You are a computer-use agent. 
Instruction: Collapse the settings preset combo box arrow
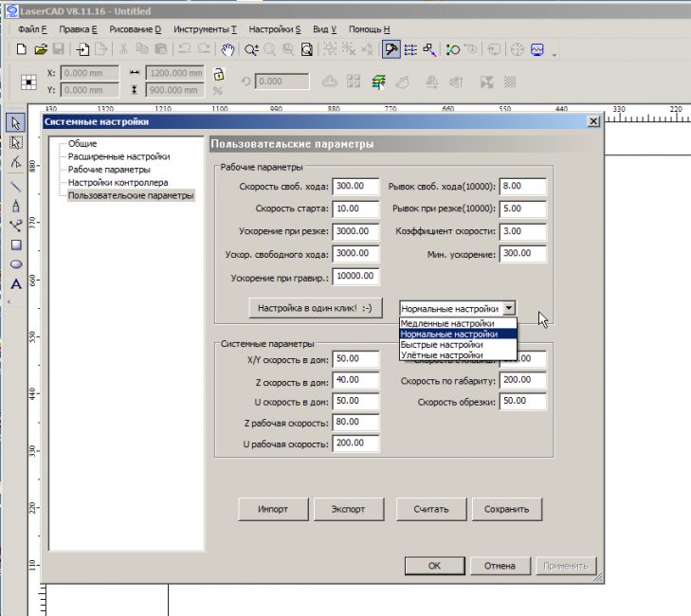(509, 308)
